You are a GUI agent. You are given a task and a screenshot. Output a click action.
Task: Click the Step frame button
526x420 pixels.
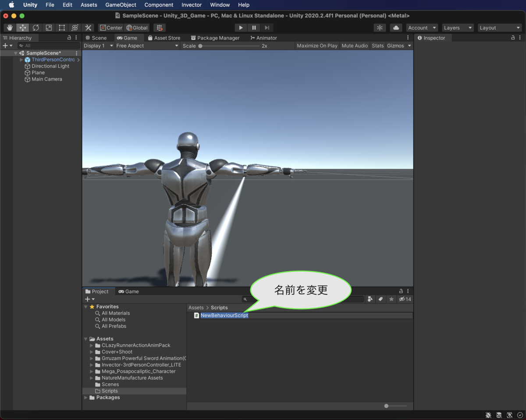pyautogui.click(x=267, y=28)
